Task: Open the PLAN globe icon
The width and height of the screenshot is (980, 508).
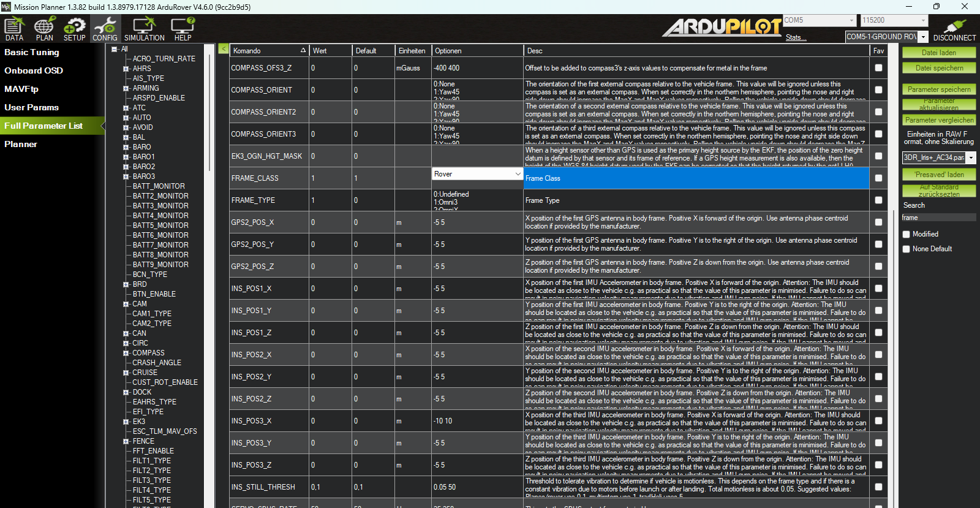Action: pyautogui.click(x=44, y=29)
